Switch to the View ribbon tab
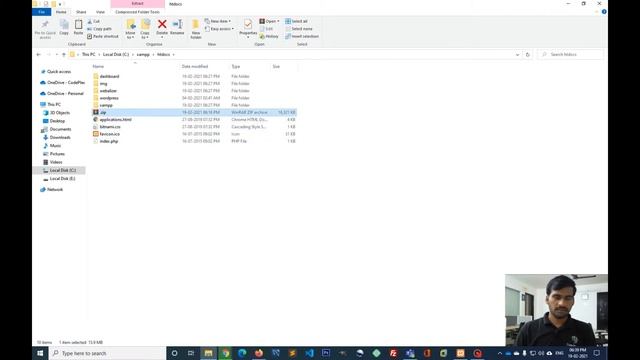640x360 pixels. coord(100,12)
